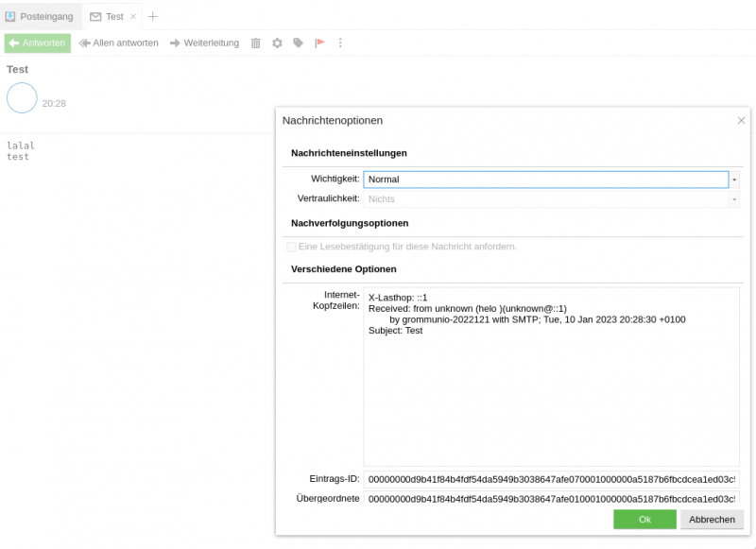
Task: Click the tag categories icon
Action: [299, 43]
